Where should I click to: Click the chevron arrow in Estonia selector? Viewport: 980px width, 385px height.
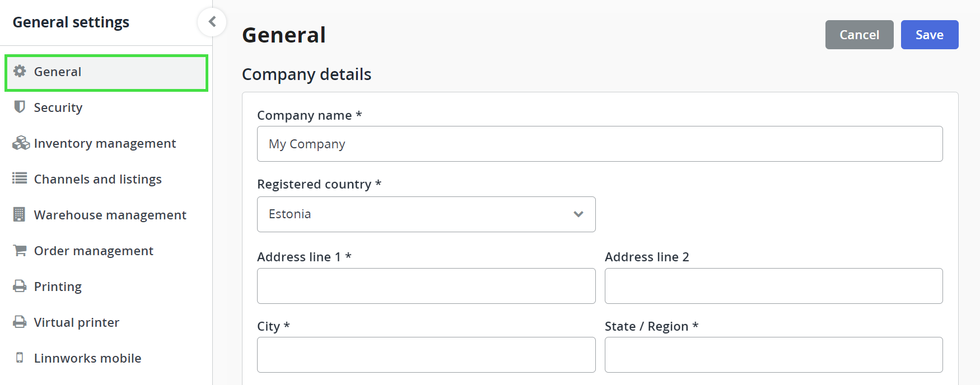(x=578, y=214)
